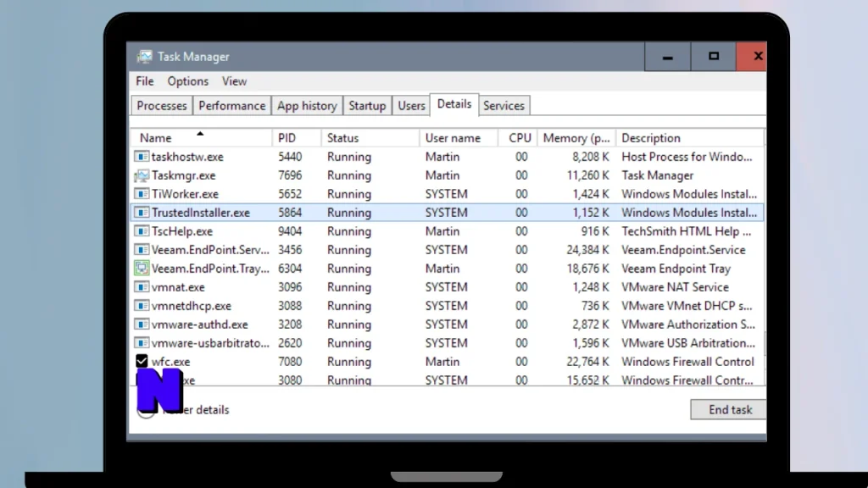Image resolution: width=868 pixels, height=488 pixels.
Task: Switch to the App history tab
Action: click(x=307, y=106)
